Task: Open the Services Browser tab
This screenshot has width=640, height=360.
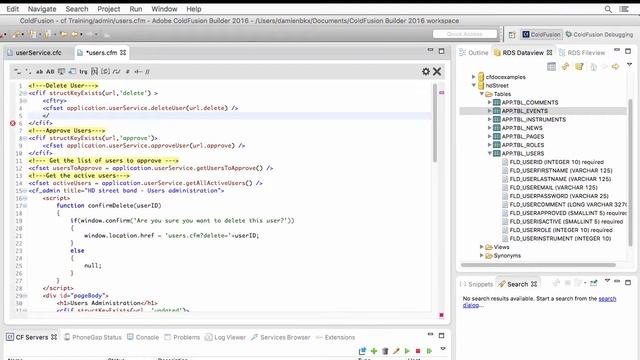Action: click(x=281, y=337)
